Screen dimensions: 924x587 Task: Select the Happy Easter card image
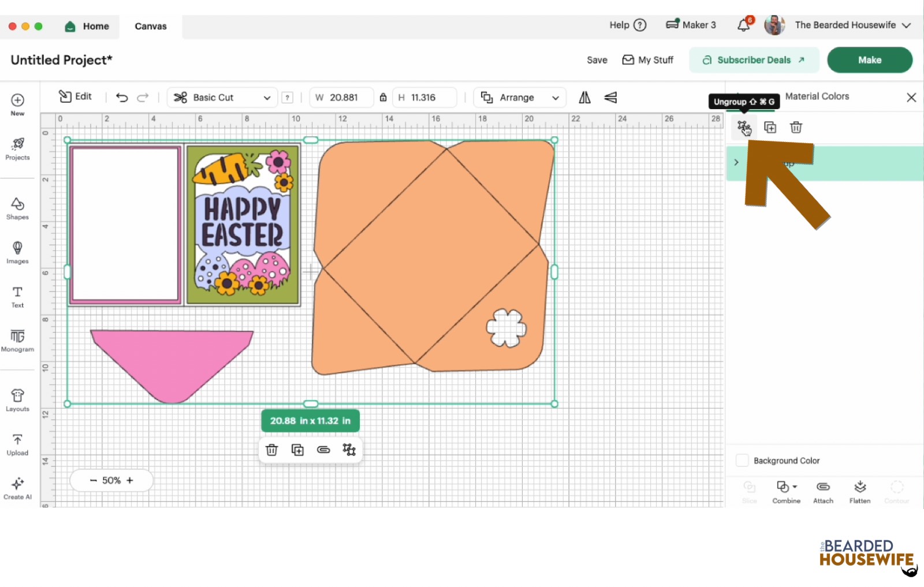point(243,225)
